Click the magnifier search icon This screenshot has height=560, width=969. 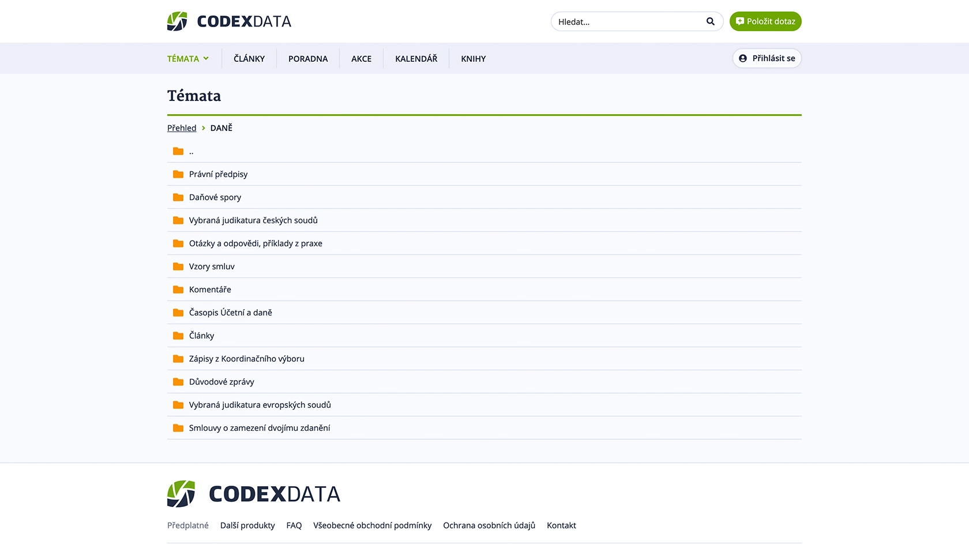pyautogui.click(x=711, y=21)
